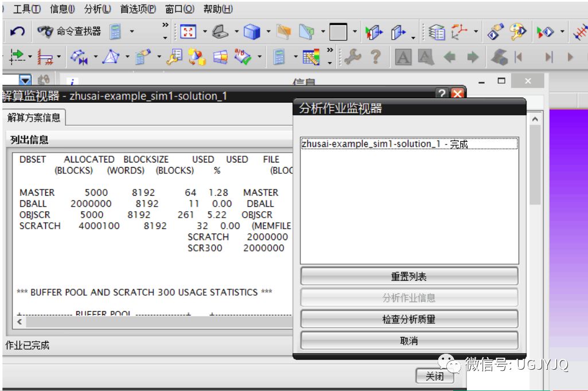
Task: Click the coordinate system axes icon
Action: click(460, 32)
